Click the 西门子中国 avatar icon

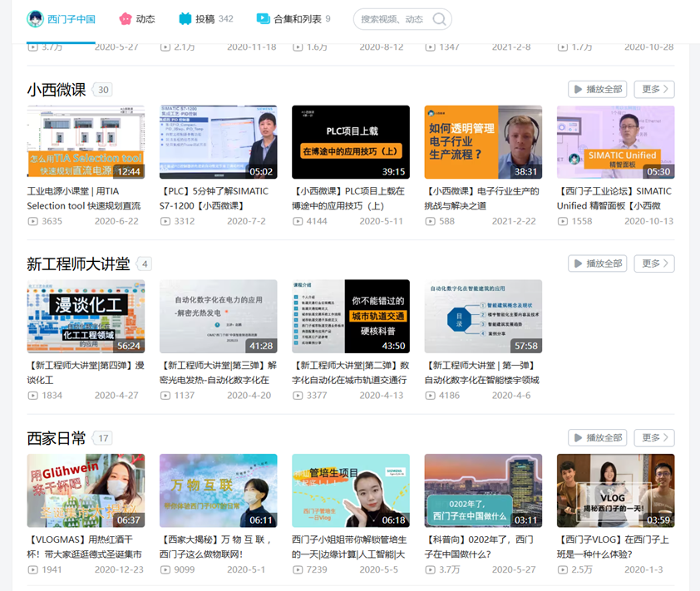pyautogui.click(x=35, y=19)
